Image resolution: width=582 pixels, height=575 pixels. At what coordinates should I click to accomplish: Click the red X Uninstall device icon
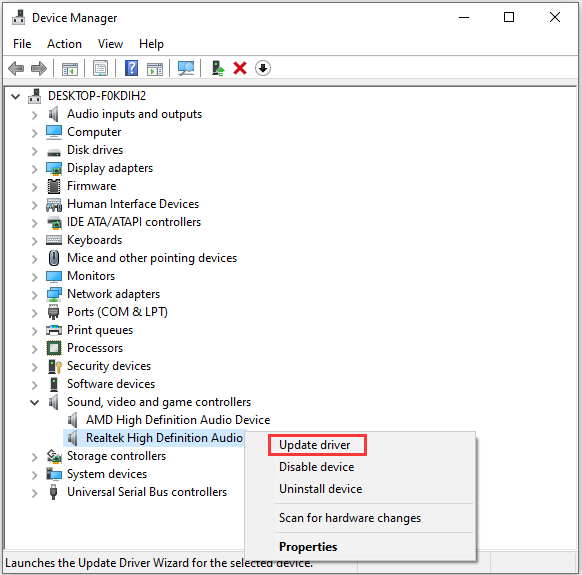click(240, 68)
